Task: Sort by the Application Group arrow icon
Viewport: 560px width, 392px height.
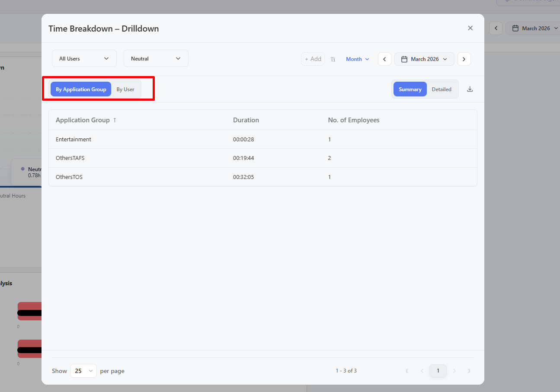Action: pyautogui.click(x=115, y=120)
